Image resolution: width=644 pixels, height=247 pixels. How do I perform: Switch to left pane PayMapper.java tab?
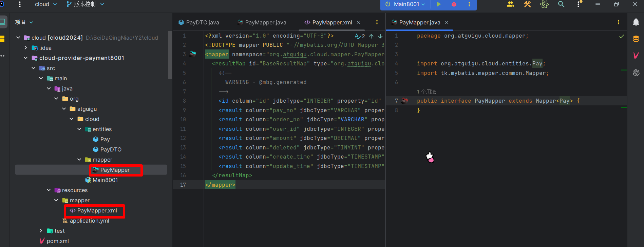coord(262,22)
